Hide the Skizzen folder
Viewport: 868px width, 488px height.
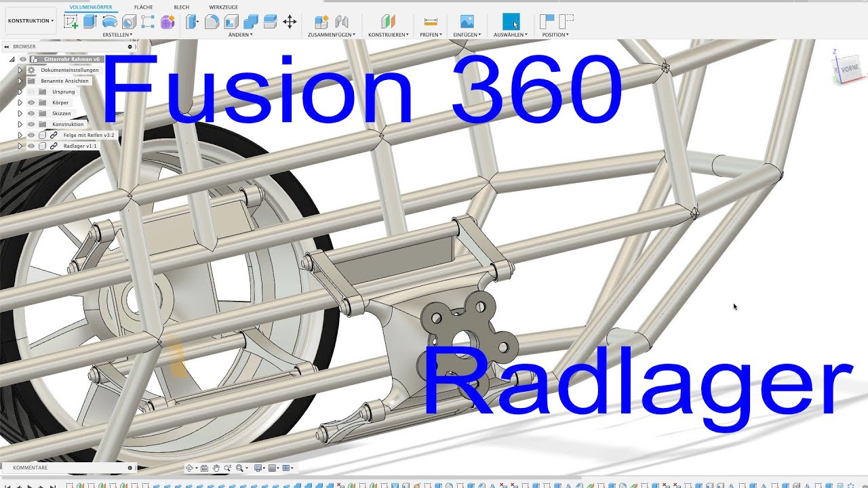click(31, 113)
